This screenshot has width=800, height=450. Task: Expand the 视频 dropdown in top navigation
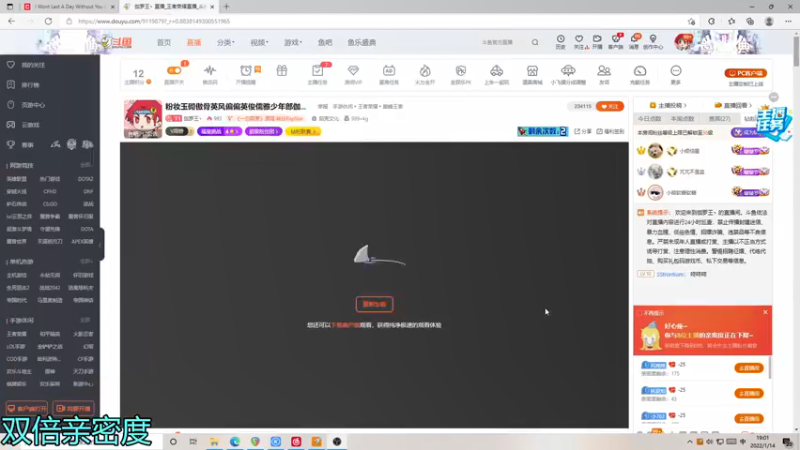259,42
